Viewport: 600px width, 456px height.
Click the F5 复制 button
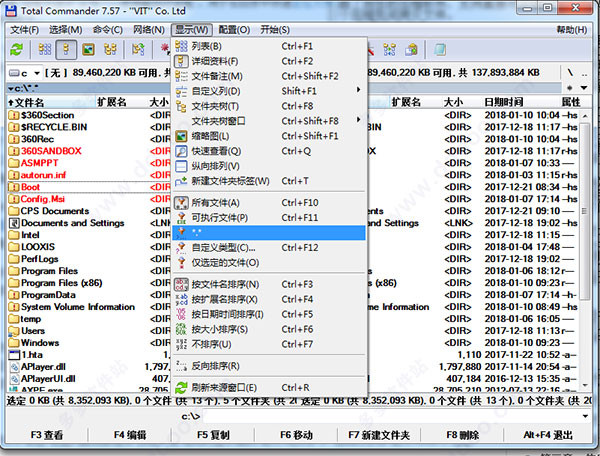click(213, 435)
